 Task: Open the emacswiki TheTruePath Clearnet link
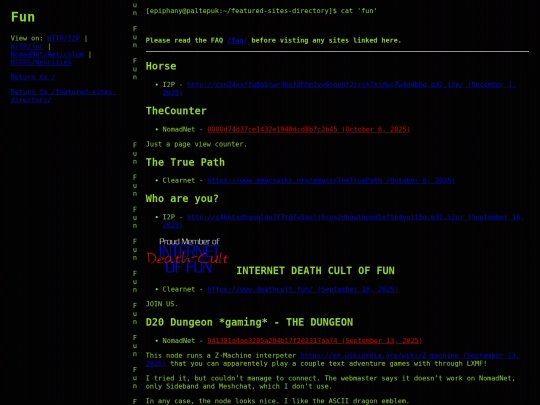pyautogui.click(x=331, y=180)
